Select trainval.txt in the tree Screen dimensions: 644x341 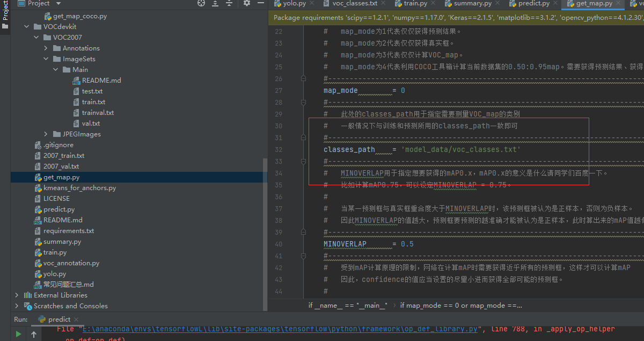(x=98, y=113)
